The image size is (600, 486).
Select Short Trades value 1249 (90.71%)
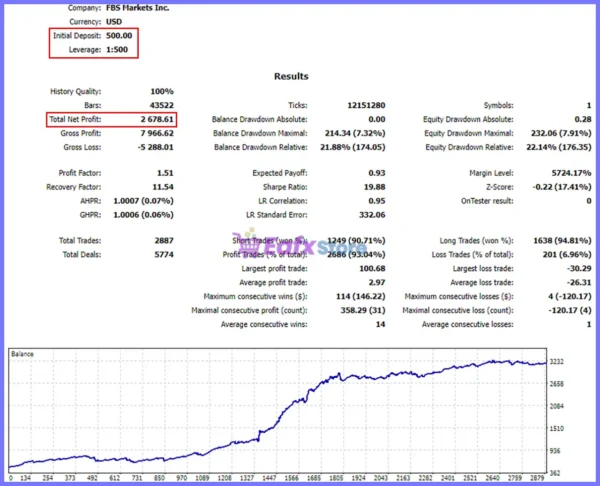tap(356, 240)
